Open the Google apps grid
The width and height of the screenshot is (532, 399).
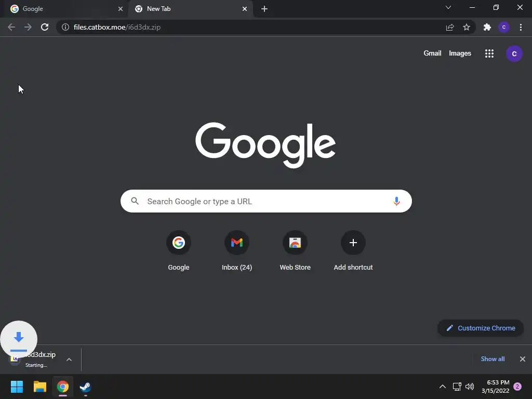coord(489,54)
